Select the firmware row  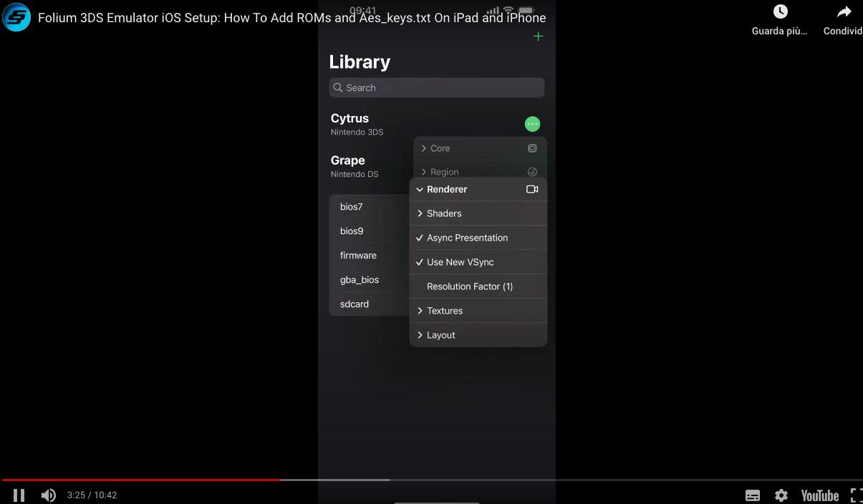click(370, 255)
